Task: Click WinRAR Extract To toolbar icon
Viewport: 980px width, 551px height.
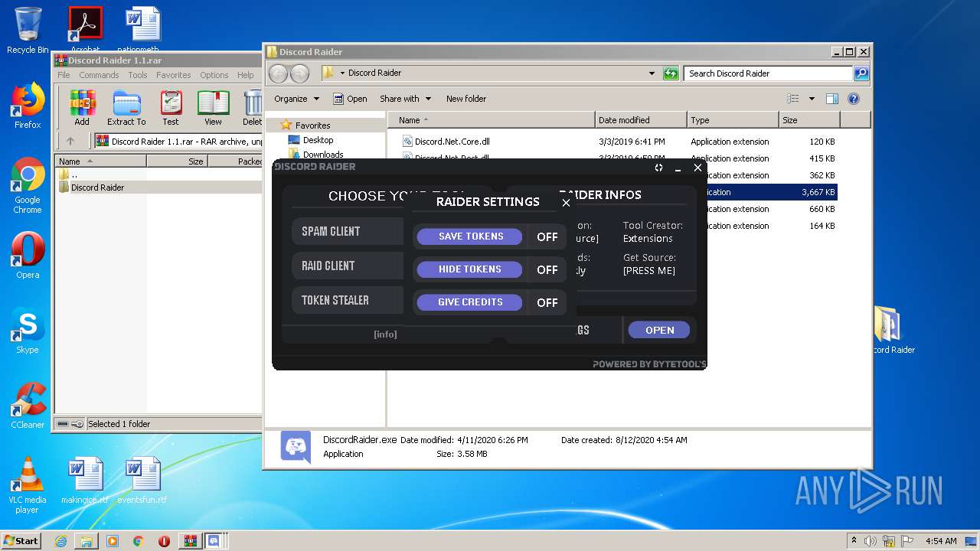Action: point(126,108)
